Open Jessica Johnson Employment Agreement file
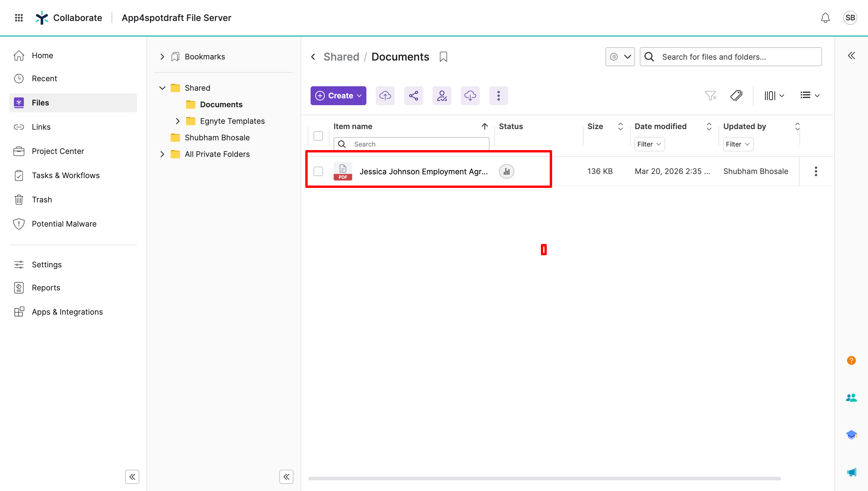The height and width of the screenshot is (491, 868). pyautogui.click(x=423, y=171)
